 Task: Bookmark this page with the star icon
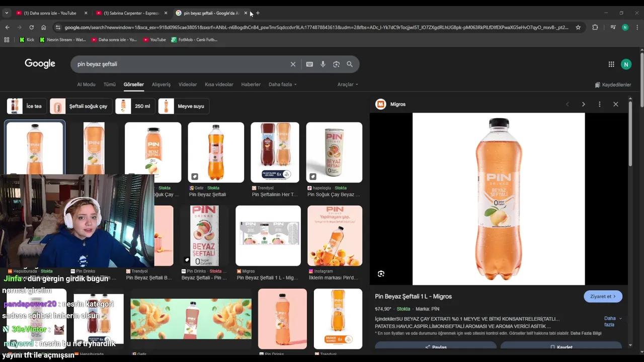[578, 28]
